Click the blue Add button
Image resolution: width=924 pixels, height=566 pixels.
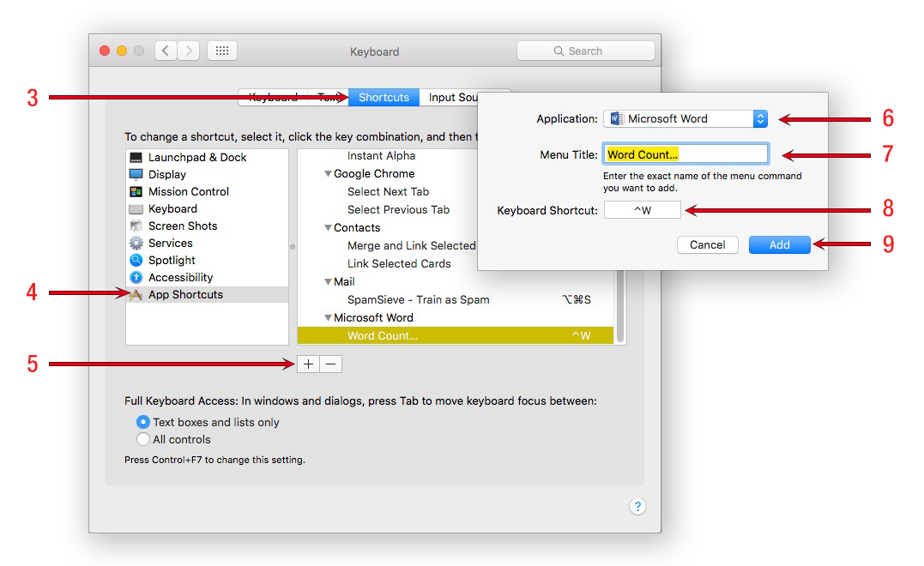point(779,244)
